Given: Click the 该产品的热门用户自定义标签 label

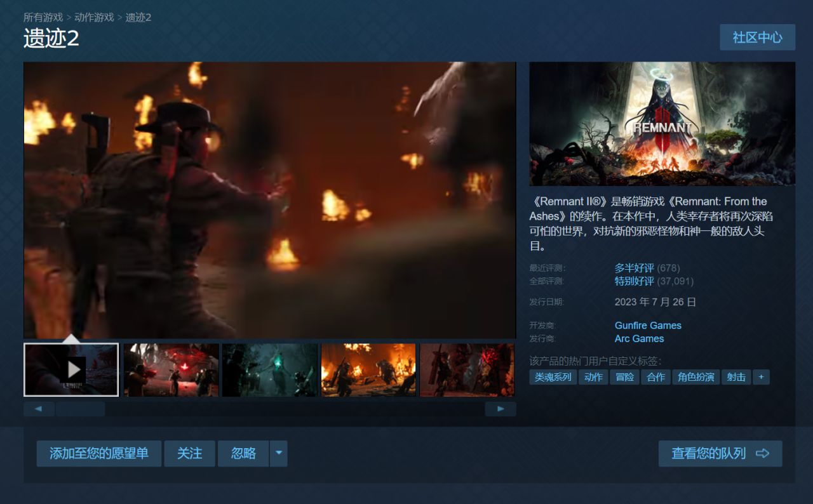Looking at the screenshot, I should coord(596,361).
